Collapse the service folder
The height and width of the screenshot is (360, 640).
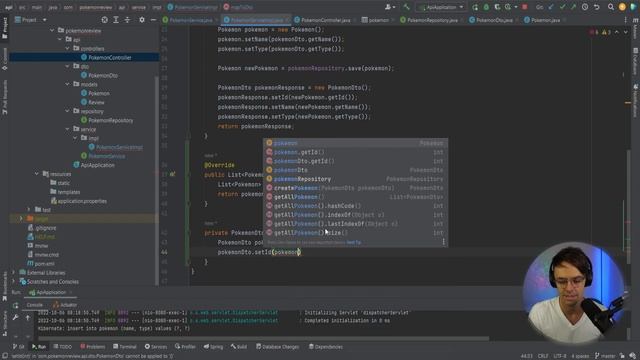pos(68,129)
